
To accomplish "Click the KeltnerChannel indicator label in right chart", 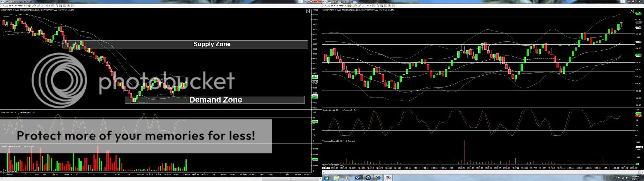I will pyautogui.click(x=358, y=10).
